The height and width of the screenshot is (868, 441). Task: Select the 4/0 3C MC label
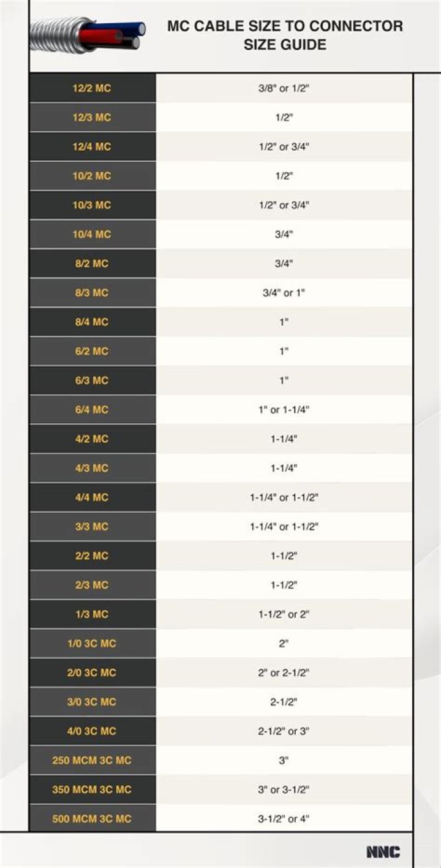click(92, 731)
